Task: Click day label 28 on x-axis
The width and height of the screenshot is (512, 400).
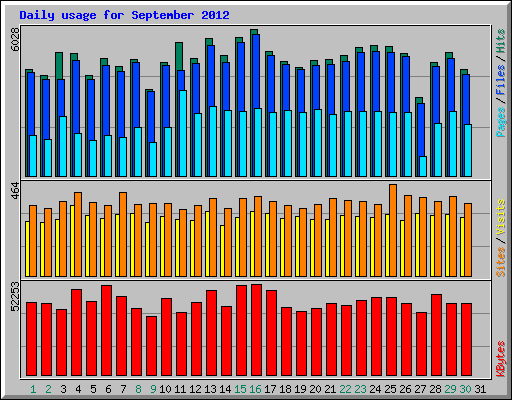Action: click(435, 389)
